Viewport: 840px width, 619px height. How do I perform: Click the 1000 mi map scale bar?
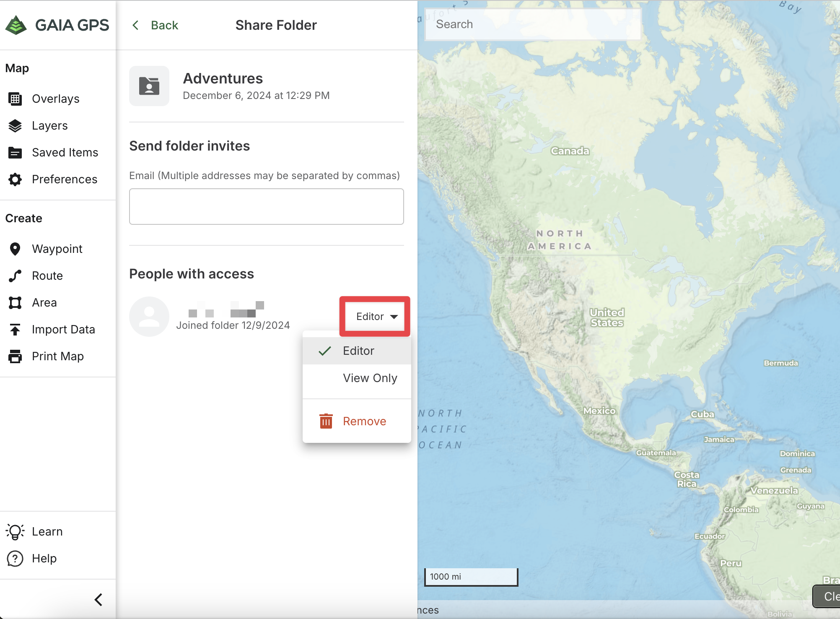[472, 577]
